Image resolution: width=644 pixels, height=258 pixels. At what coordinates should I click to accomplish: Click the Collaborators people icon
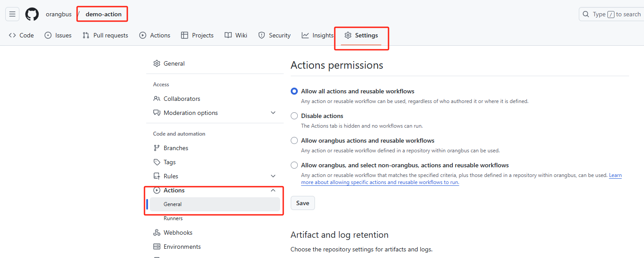point(157,99)
